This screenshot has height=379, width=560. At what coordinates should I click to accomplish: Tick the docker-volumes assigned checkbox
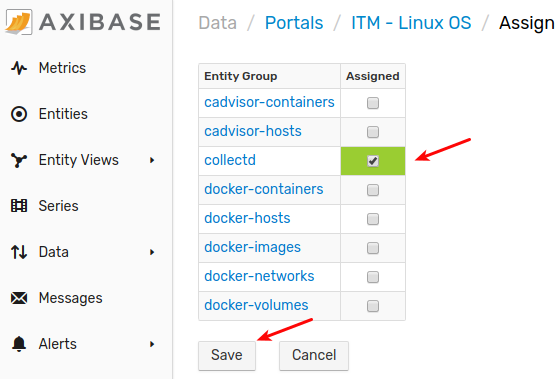pyautogui.click(x=373, y=306)
